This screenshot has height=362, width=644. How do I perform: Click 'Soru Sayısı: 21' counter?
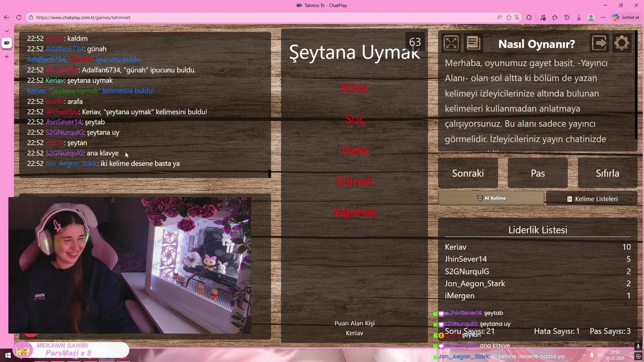pyautogui.click(x=470, y=331)
